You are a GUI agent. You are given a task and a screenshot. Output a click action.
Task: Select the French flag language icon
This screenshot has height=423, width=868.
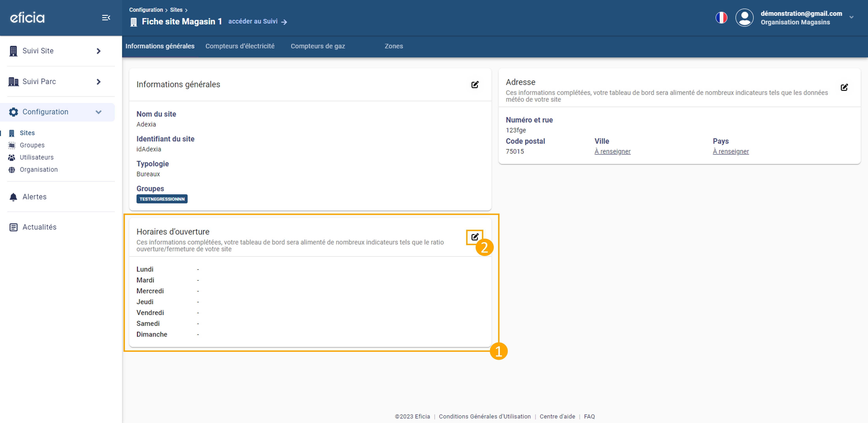click(721, 18)
